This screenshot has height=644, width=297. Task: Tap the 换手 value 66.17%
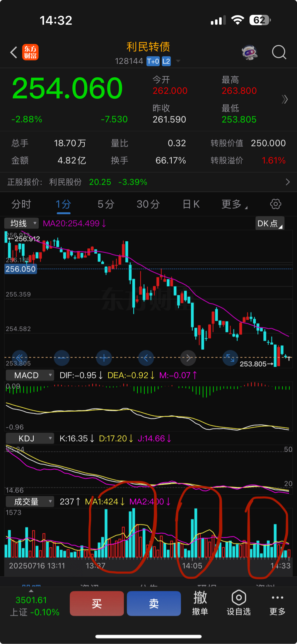(x=171, y=160)
